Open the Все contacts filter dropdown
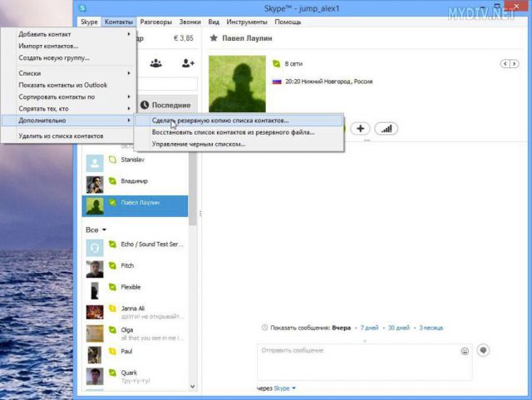The width and height of the screenshot is (532, 400). coord(96,230)
